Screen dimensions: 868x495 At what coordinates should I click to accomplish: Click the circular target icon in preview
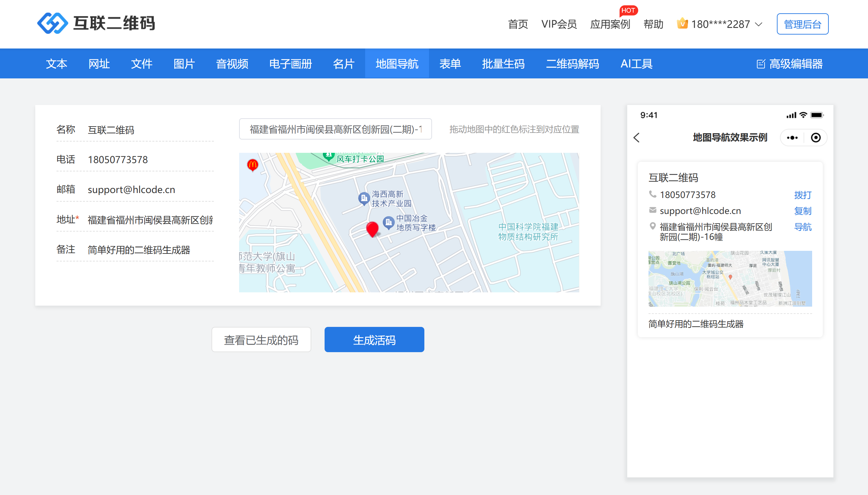[x=815, y=138]
